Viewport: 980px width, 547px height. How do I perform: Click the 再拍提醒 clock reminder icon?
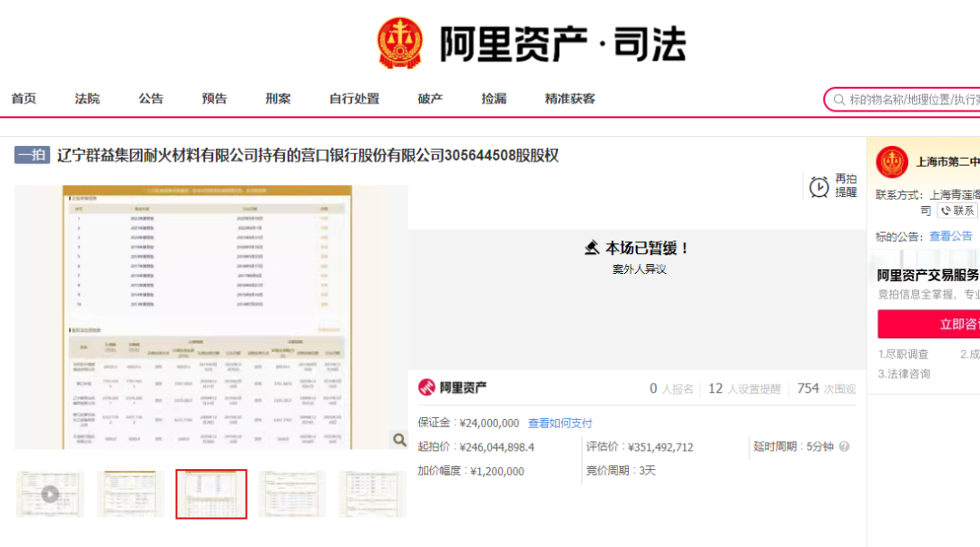818,186
